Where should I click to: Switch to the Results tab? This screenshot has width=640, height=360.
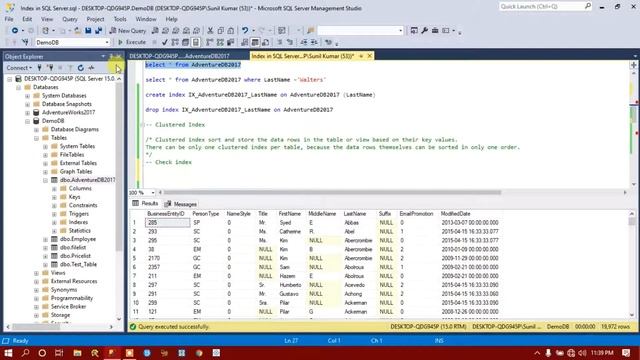pyautogui.click(x=145, y=203)
